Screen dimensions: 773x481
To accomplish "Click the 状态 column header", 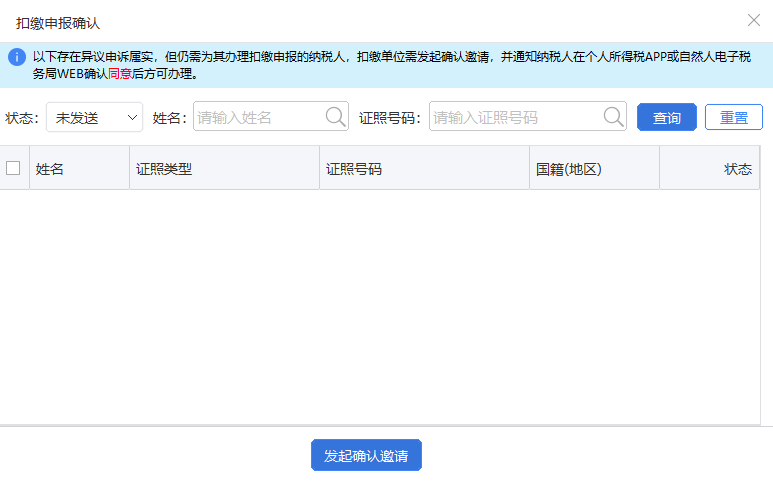I will 709,168.
